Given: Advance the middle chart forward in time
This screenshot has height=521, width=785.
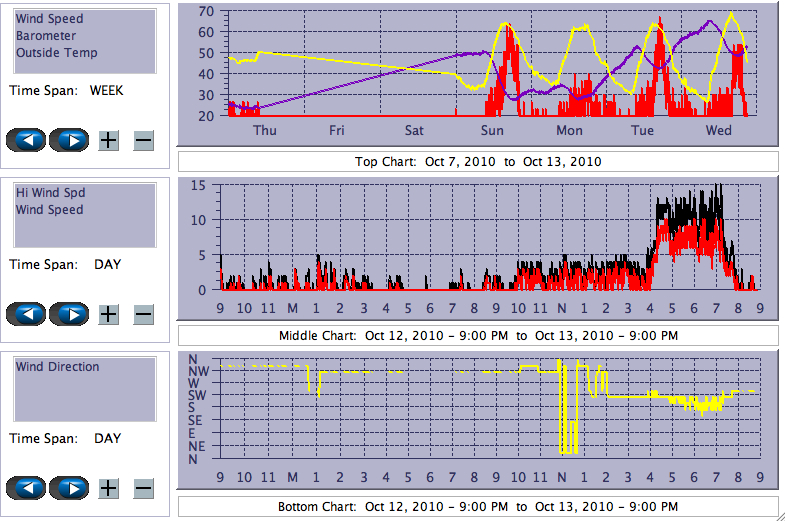Looking at the screenshot, I should click(x=69, y=314).
